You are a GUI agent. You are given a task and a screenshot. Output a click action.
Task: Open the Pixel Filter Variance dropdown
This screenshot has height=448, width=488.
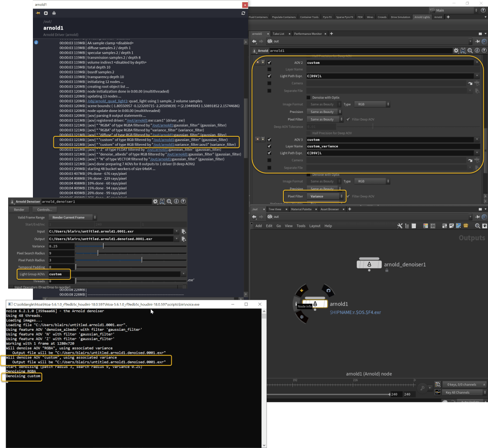[326, 196]
